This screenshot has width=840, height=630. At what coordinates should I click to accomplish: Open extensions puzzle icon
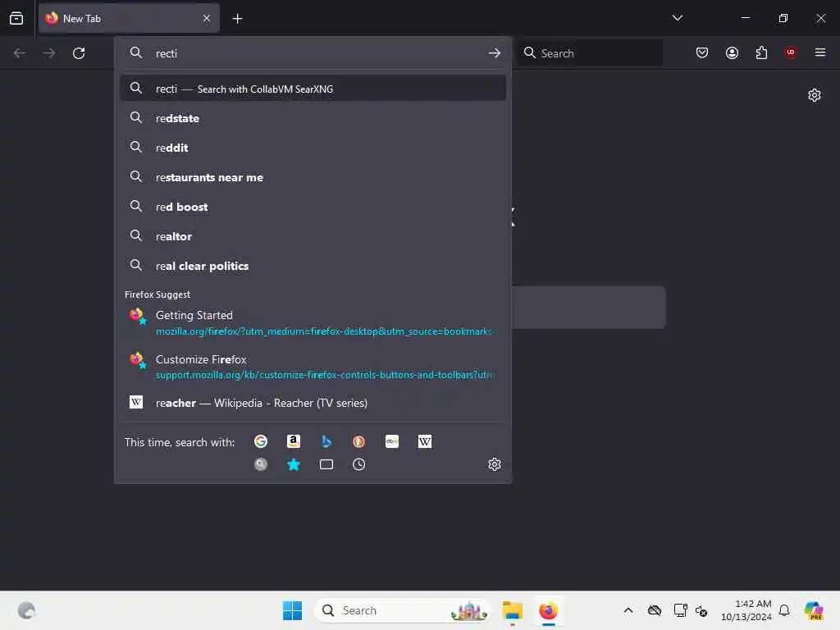pyautogui.click(x=761, y=52)
